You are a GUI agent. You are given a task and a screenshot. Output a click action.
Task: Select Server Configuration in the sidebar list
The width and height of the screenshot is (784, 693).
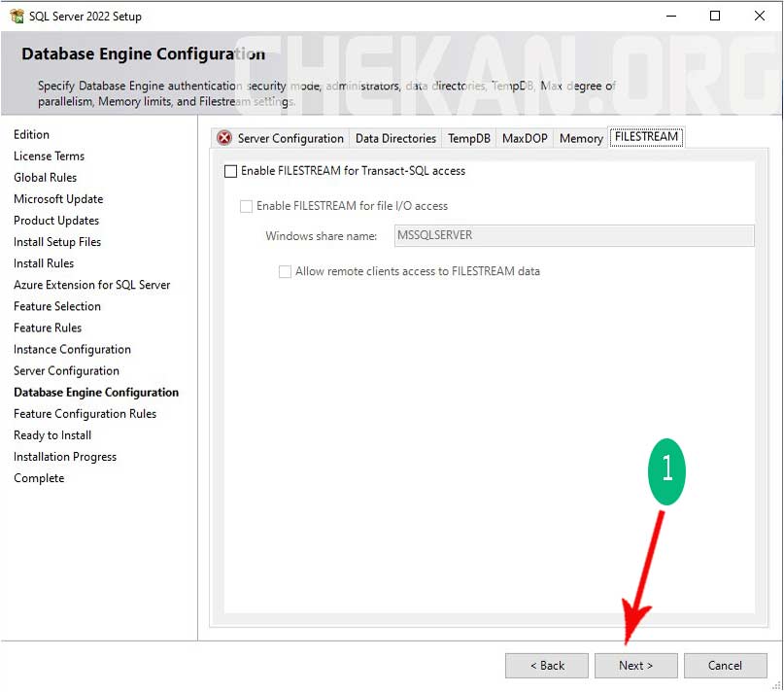pos(66,371)
